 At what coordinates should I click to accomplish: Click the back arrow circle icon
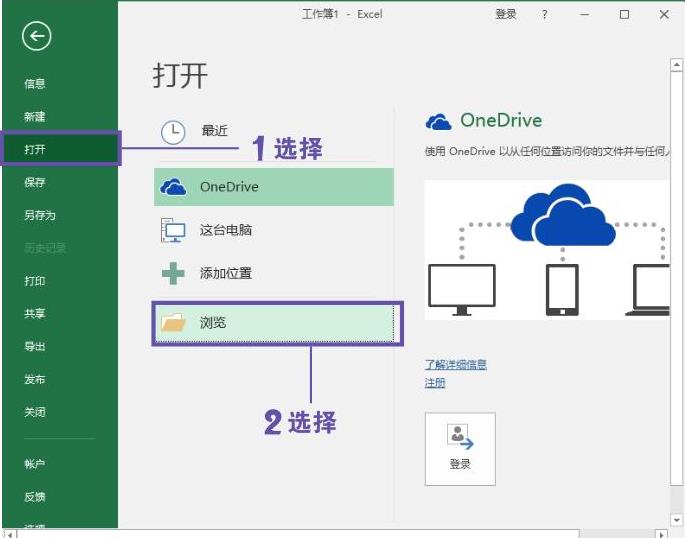coord(37,36)
